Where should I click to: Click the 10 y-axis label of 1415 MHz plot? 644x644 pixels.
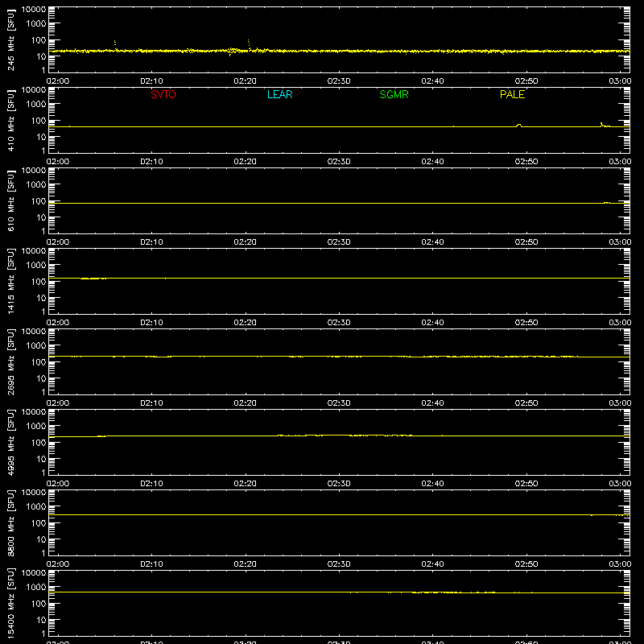click(41, 298)
